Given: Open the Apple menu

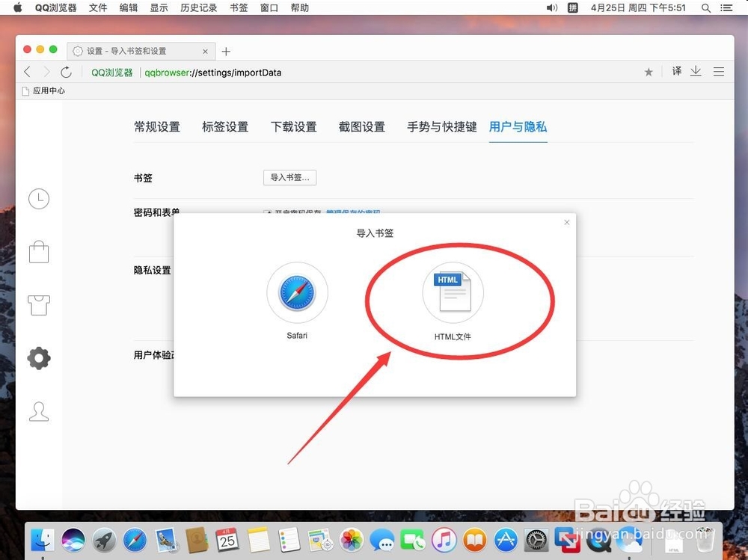Looking at the screenshot, I should click(x=18, y=7).
